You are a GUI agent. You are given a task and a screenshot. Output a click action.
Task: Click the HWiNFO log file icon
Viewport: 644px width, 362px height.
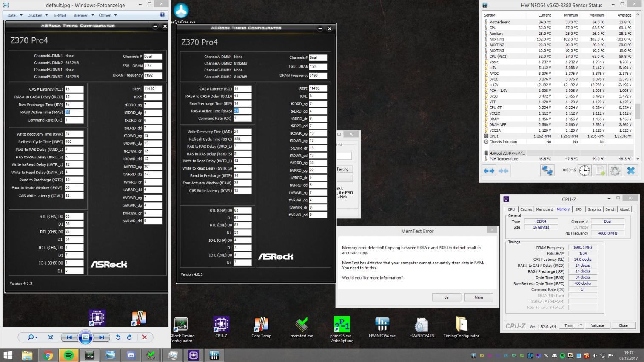600,170
